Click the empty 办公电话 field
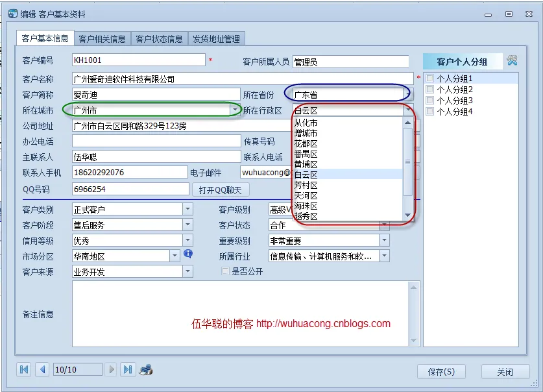The image size is (543, 392). (156, 141)
